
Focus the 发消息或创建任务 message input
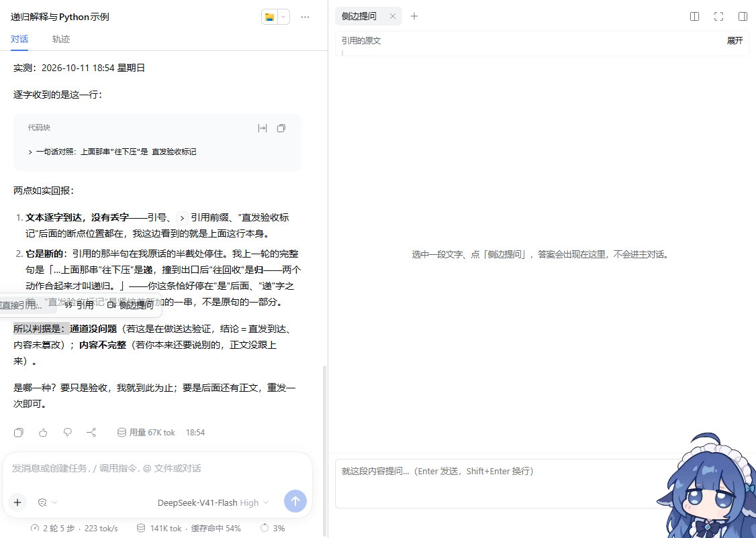coord(157,468)
